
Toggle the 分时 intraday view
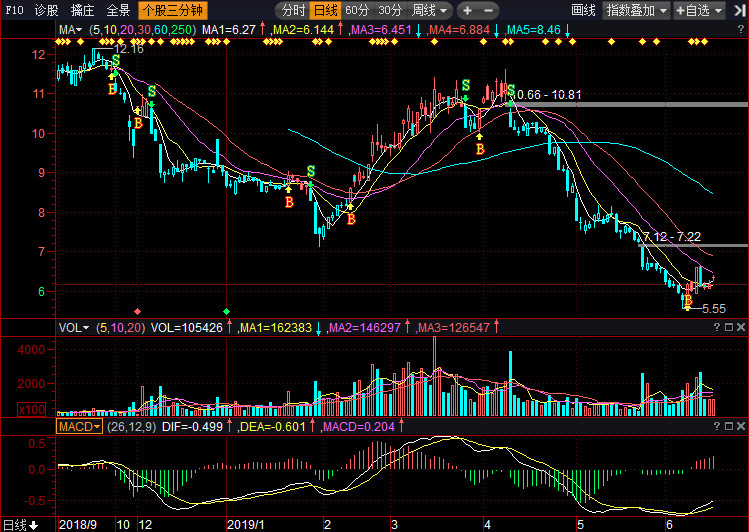pos(293,10)
